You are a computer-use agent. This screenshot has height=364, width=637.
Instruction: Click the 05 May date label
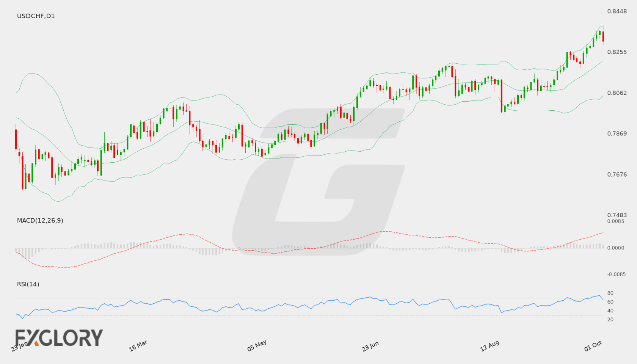(257, 346)
